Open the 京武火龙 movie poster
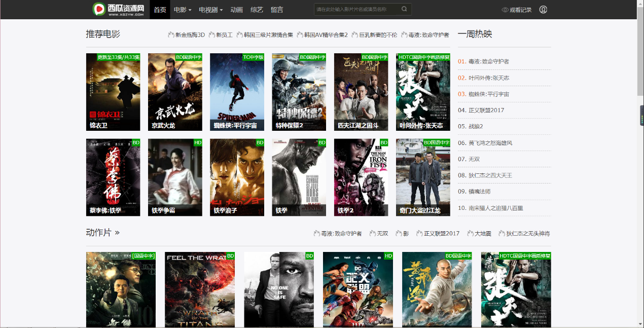Screen dimensions: 644x328 175,92
